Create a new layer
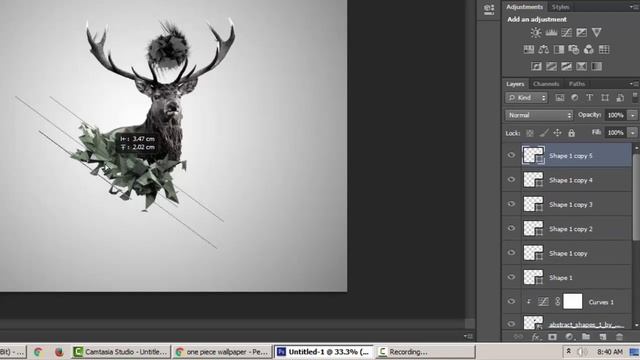The width and height of the screenshot is (640, 360). click(x=603, y=337)
